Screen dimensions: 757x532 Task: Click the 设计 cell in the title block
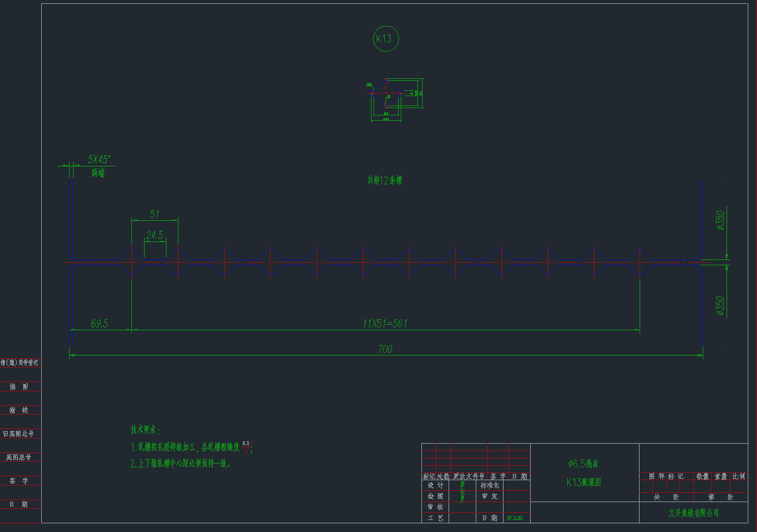click(x=436, y=485)
